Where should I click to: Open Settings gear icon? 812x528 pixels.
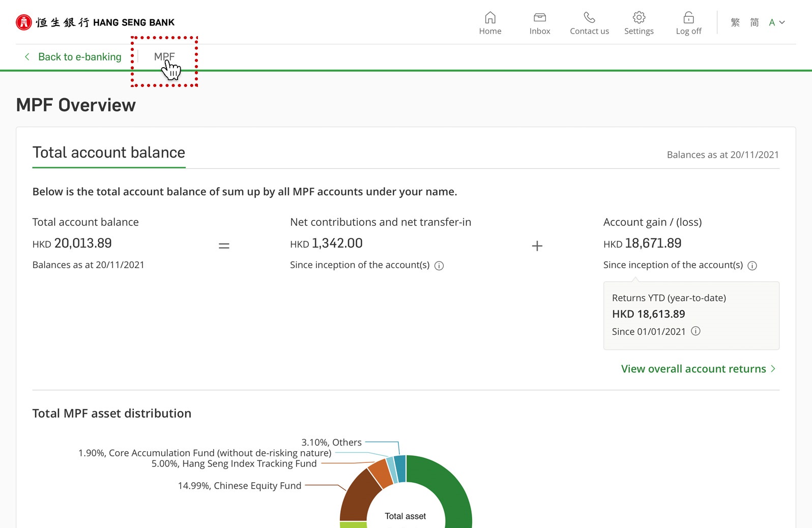pos(639,18)
